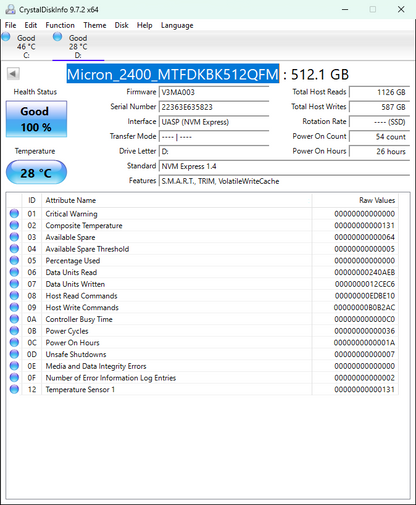The image size is (416, 505).
Task: Click status orb for Host Write Commands row
Action: [14, 307]
